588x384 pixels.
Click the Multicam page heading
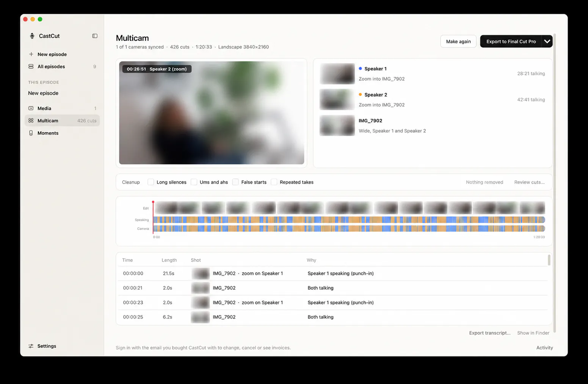click(132, 38)
